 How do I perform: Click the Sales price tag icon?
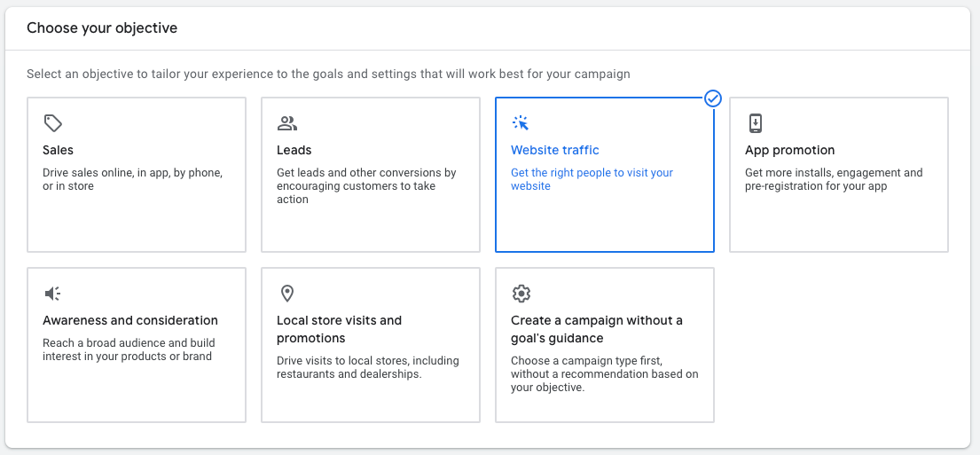(52, 123)
